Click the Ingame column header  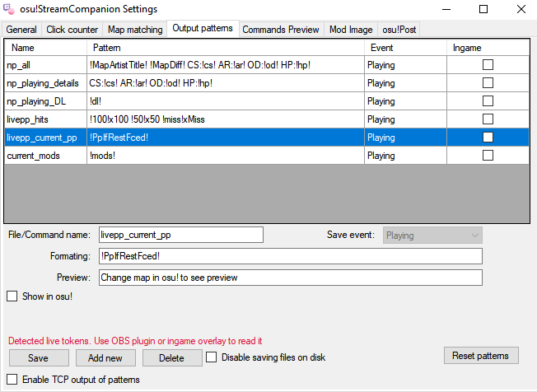tap(488, 48)
